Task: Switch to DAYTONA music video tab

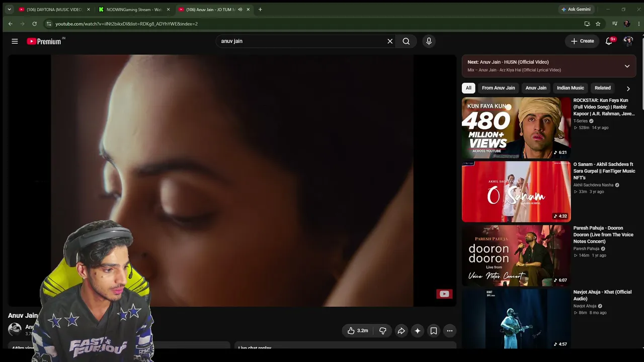Action: click(54, 10)
